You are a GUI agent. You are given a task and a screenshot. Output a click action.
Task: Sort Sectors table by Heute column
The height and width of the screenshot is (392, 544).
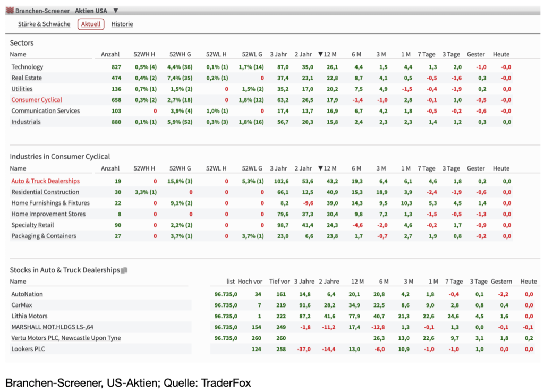501,54
